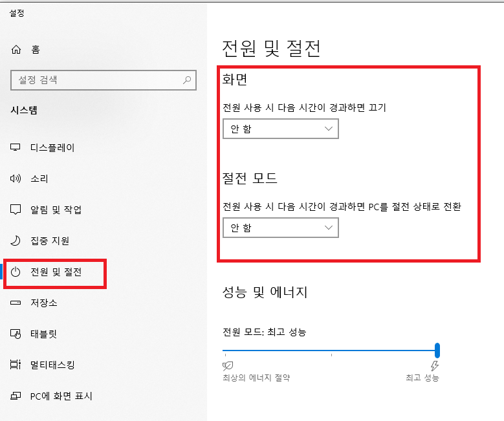This screenshot has height=421, width=504.
Task: Click the 설정 window title text
Action: pos(17,13)
